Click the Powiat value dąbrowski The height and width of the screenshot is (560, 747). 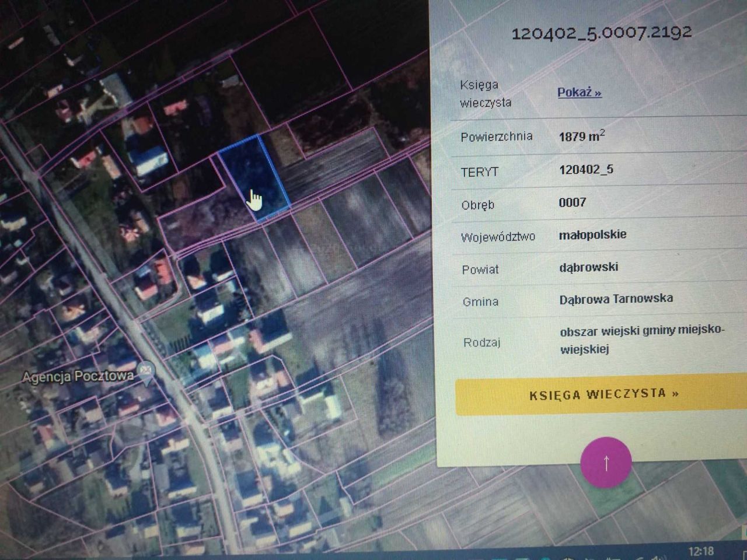click(x=588, y=267)
